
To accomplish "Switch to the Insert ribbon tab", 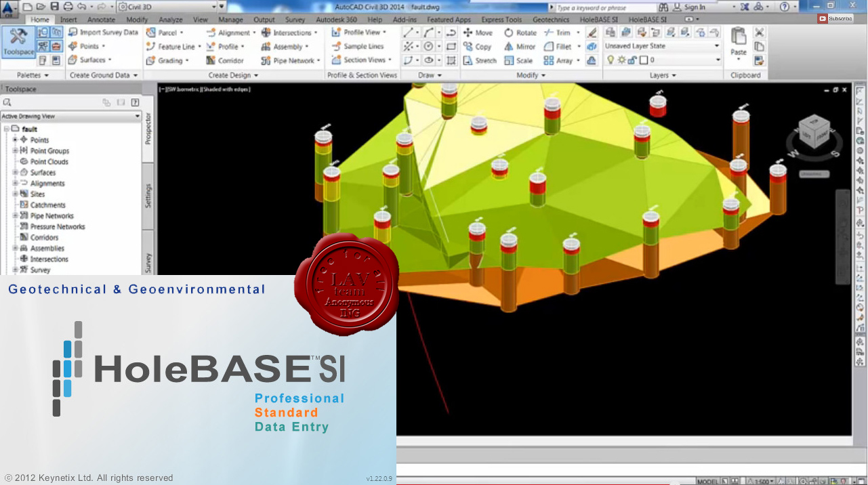I will 68,20.
